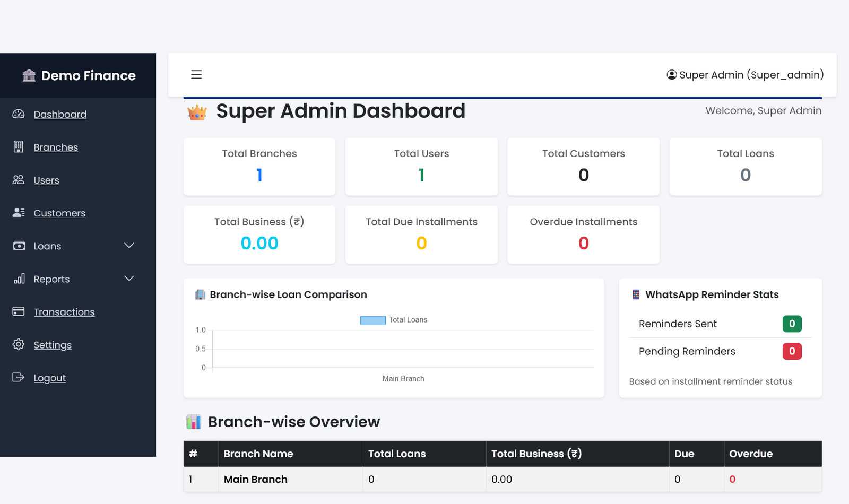
Task: Select the Transactions menu entry
Action: (x=64, y=311)
